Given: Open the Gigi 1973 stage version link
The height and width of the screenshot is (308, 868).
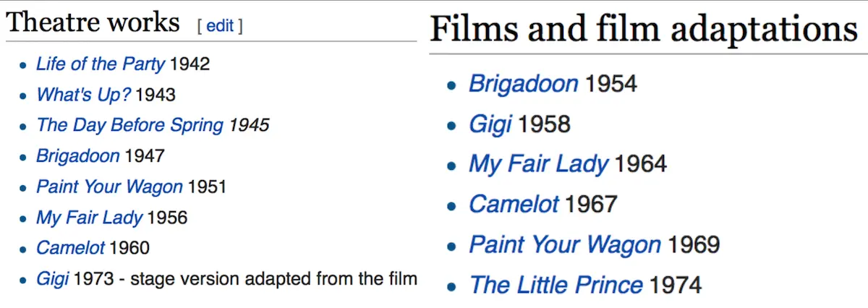Looking at the screenshot, I should [51, 279].
